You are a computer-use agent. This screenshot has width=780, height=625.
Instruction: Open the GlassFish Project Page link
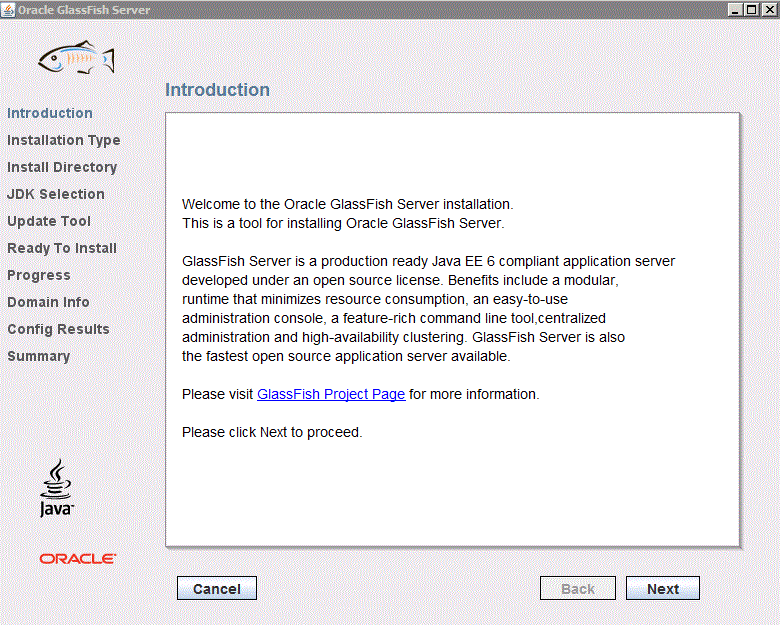click(x=331, y=394)
